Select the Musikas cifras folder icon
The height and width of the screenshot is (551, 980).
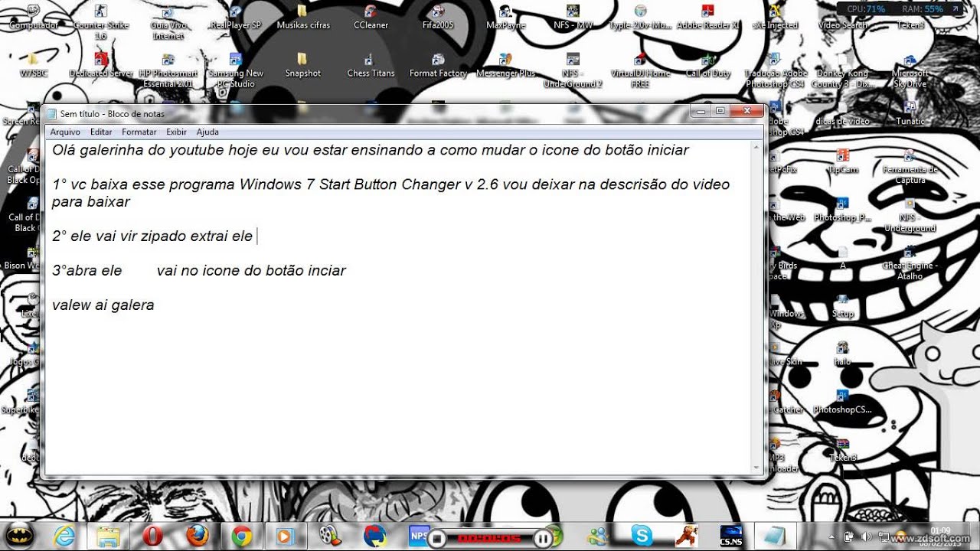[x=303, y=17]
